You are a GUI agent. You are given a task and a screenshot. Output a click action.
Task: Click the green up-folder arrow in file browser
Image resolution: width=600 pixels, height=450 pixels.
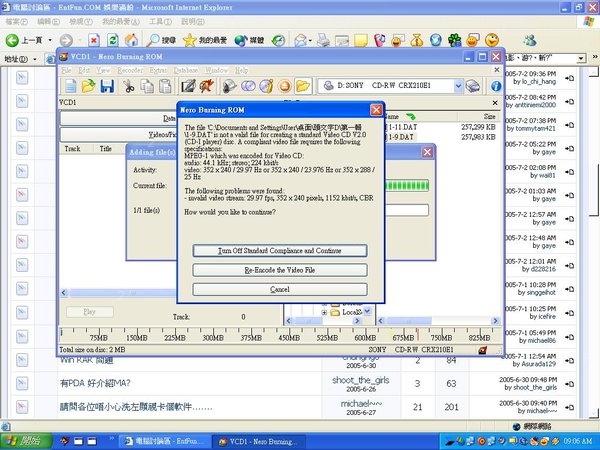[x=411, y=116]
